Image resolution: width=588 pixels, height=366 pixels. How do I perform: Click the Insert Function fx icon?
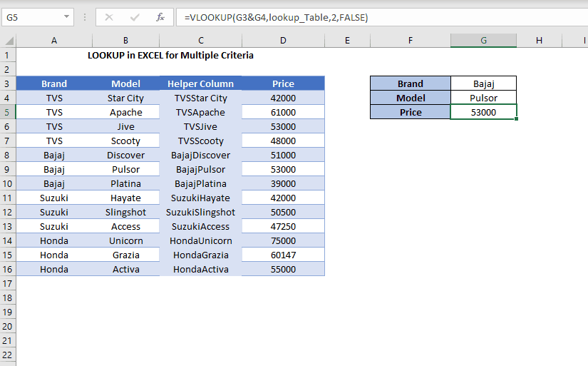[160, 17]
